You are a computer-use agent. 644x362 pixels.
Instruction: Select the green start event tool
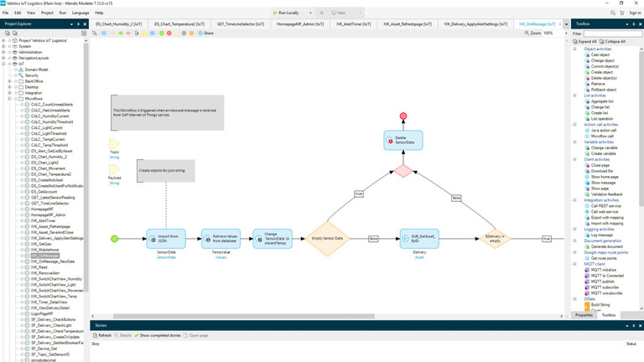tap(162, 34)
